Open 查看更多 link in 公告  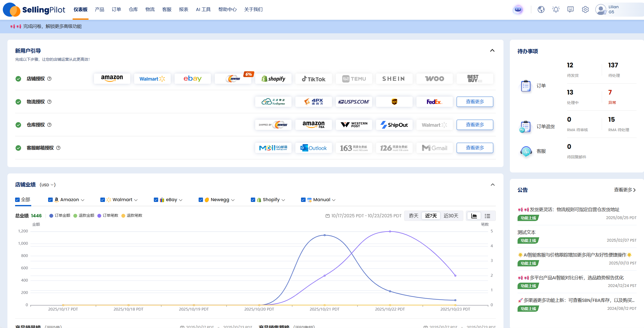[x=625, y=190]
